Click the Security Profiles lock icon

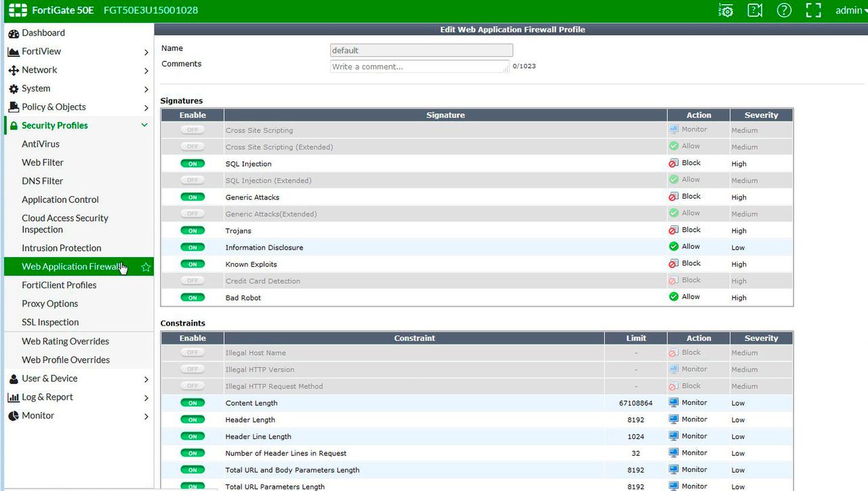[14, 125]
